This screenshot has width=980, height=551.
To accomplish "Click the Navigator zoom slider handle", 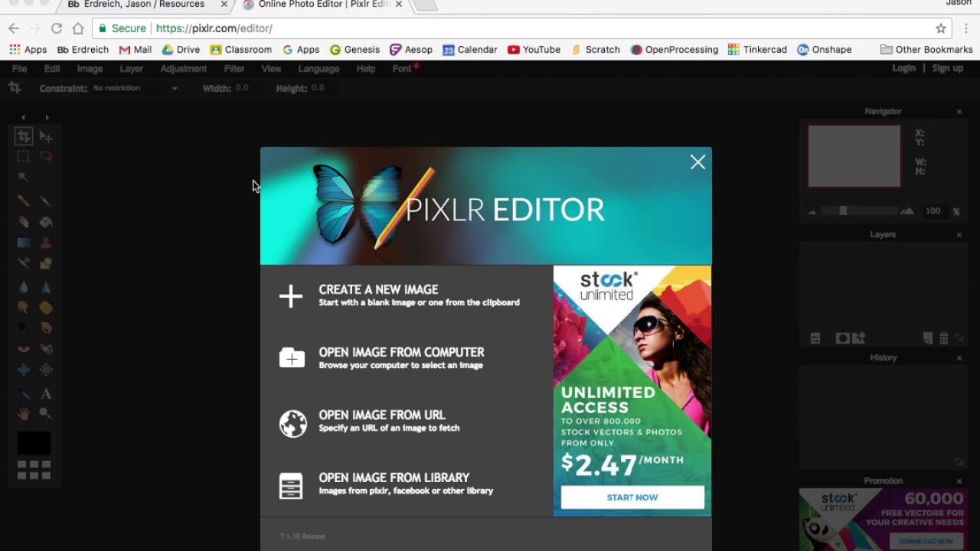I will point(843,210).
